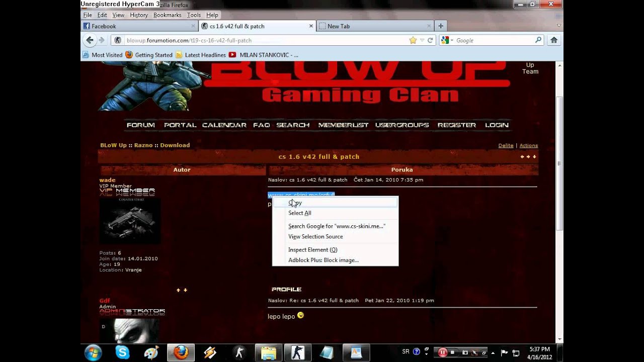Open the History menu
This screenshot has width=644, height=362.
(139, 15)
